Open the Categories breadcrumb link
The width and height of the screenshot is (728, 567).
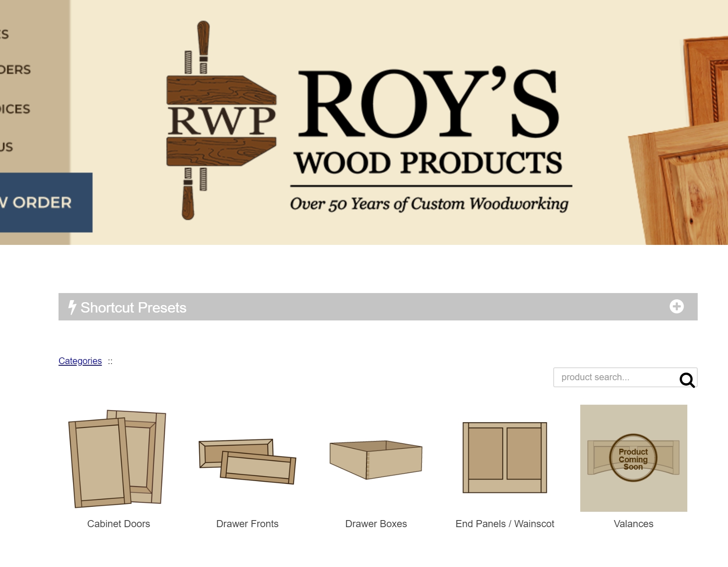click(x=80, y=361)
